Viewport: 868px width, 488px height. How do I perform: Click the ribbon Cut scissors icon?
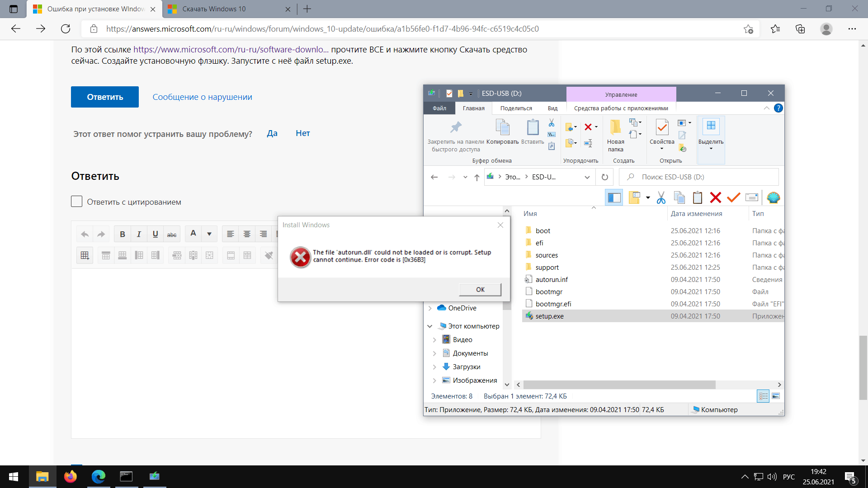[x=552, y=123]
